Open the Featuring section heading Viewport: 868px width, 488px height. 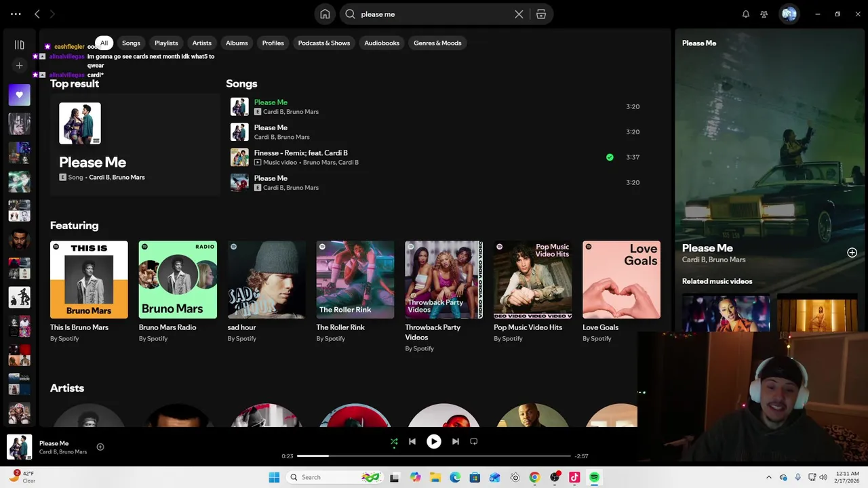74,226
